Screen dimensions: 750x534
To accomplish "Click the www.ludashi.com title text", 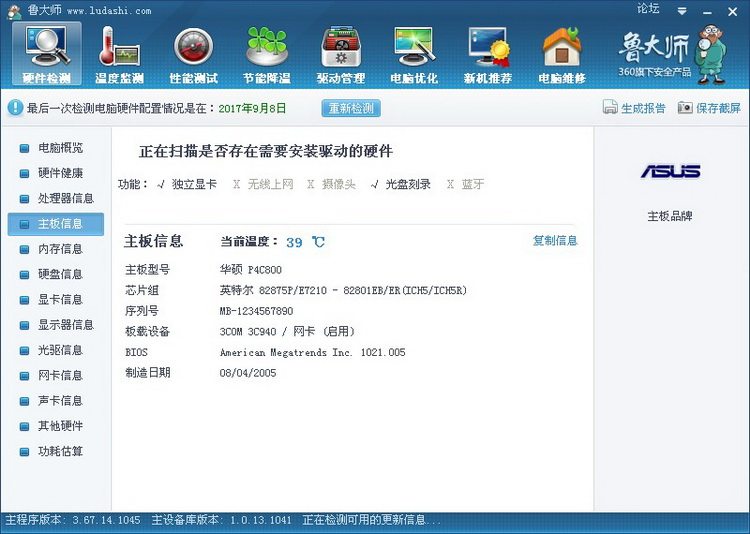I will click(x=109, y=11).
